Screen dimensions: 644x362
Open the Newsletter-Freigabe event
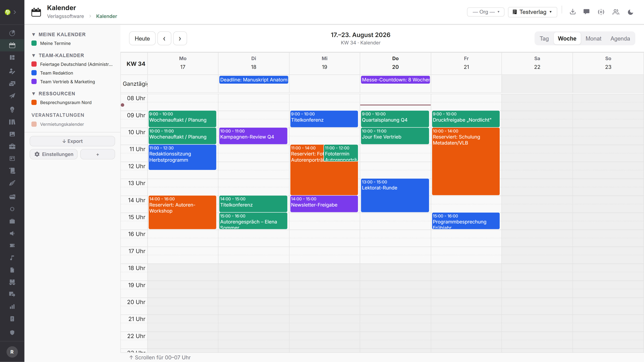324,204
